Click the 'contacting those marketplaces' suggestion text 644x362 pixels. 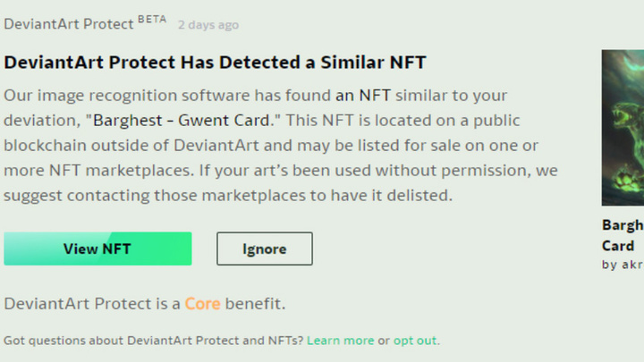(x=194, y=195)
